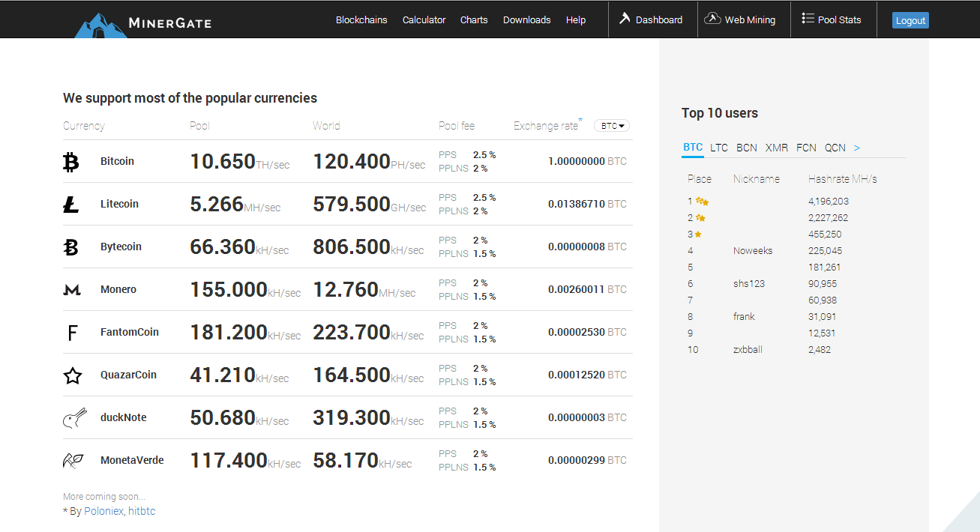Click the Noweeks nickname
Screen dimensions: 980x532
(x=753, y=250)
